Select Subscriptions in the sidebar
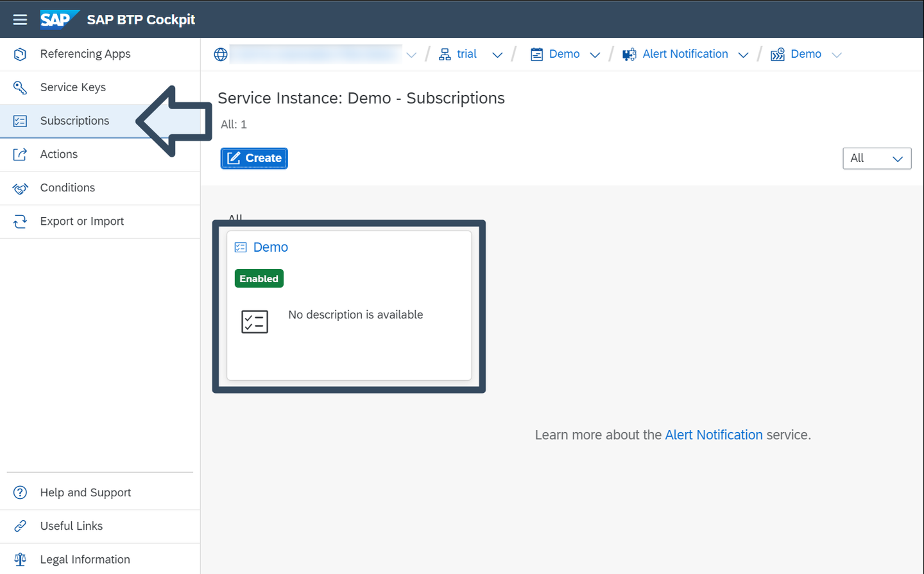The image size is (924, 574). tap(100, 121)
